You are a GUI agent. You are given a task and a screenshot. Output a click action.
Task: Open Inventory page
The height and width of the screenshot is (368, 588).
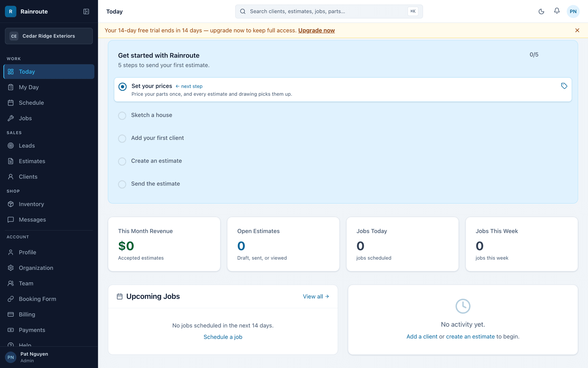tap(49, 204)
